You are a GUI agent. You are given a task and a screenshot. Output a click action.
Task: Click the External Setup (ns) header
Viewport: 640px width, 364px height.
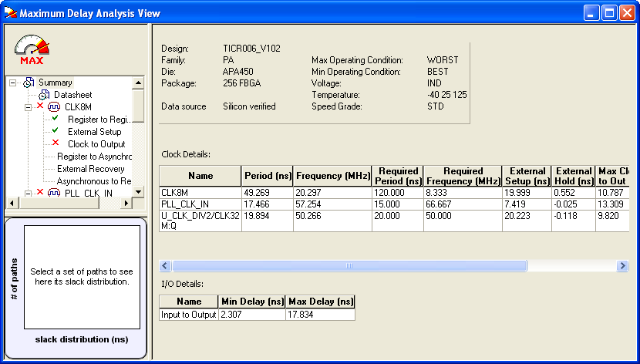pyautogui.click(x=527, y=176)
